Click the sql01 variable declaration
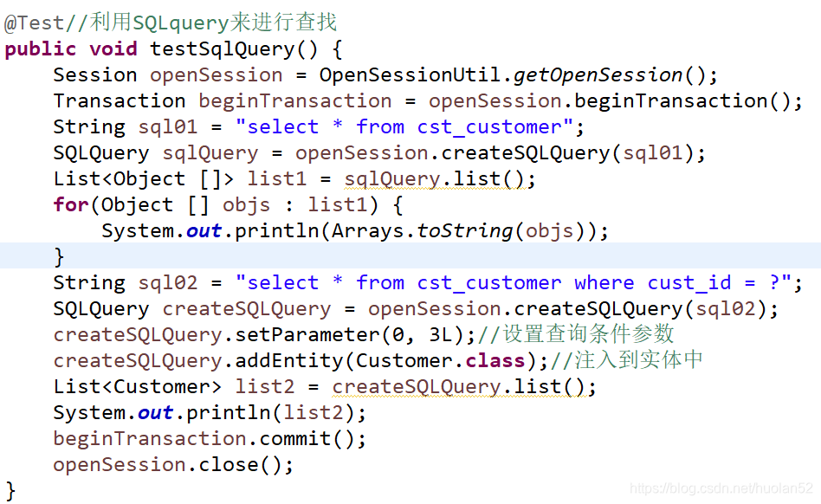821x504 pixels. point(167,127)
